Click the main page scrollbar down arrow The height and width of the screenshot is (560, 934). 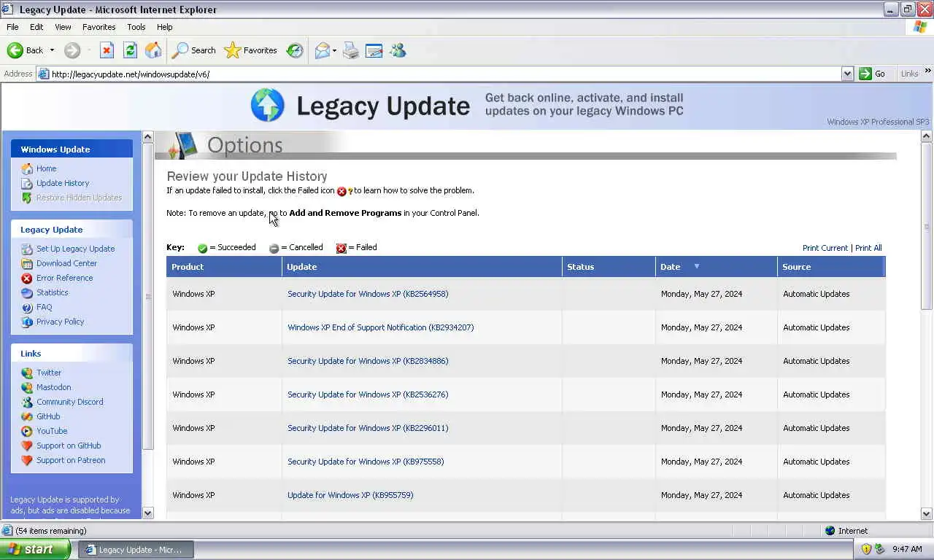(x=927, y=513)
